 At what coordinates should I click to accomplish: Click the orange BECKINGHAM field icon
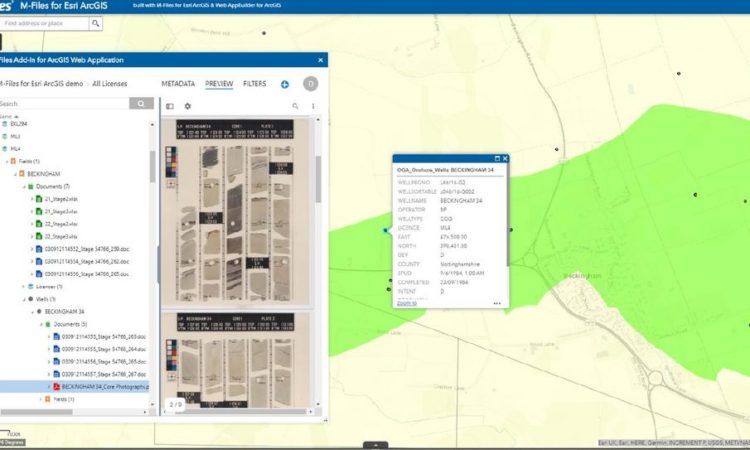pyautogui.click(x=22, y=174)
